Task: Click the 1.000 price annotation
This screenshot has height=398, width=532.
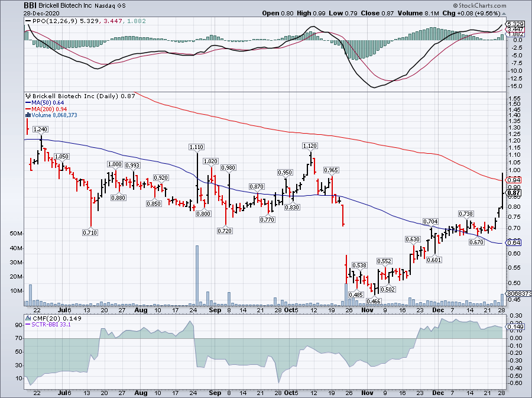Action: 115,164
